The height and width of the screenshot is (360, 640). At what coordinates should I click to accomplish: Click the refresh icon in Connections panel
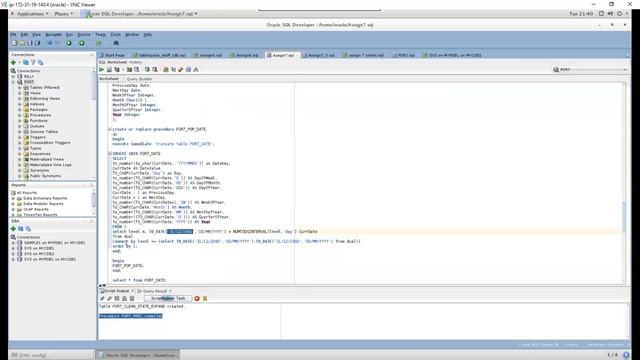pos(26,62)
